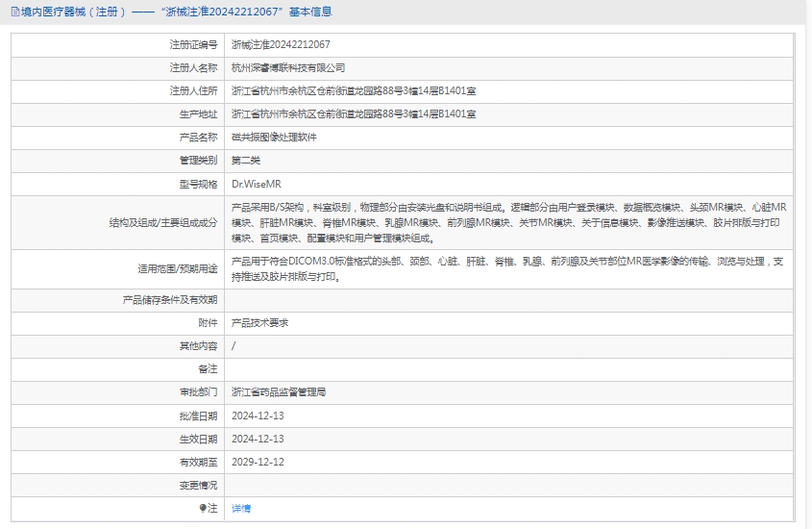Click the 变更情况 row label
This screenshot has width=812, height=529.
tap(198, 485)
